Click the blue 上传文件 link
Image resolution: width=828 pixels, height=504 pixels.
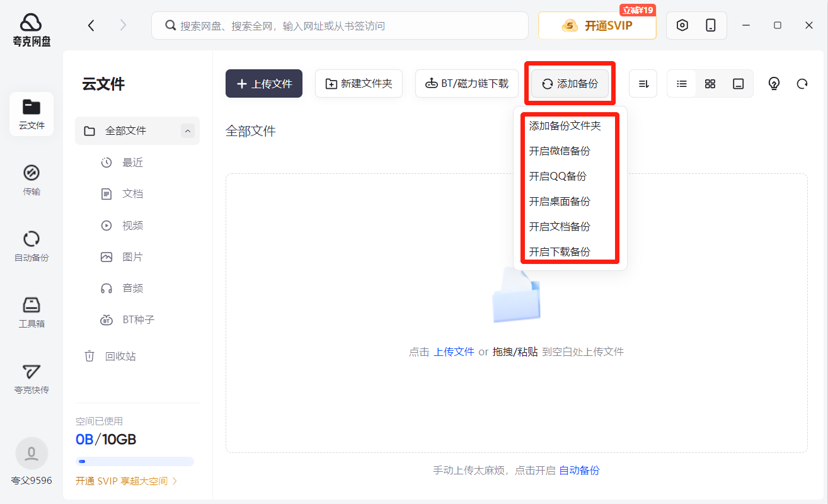(454, 352)
